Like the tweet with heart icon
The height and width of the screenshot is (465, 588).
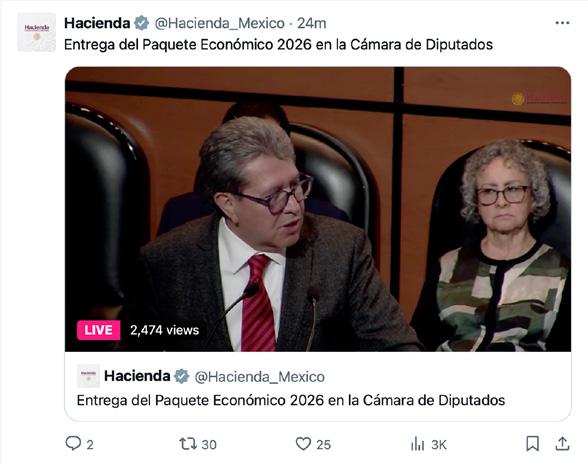point(303,444)
